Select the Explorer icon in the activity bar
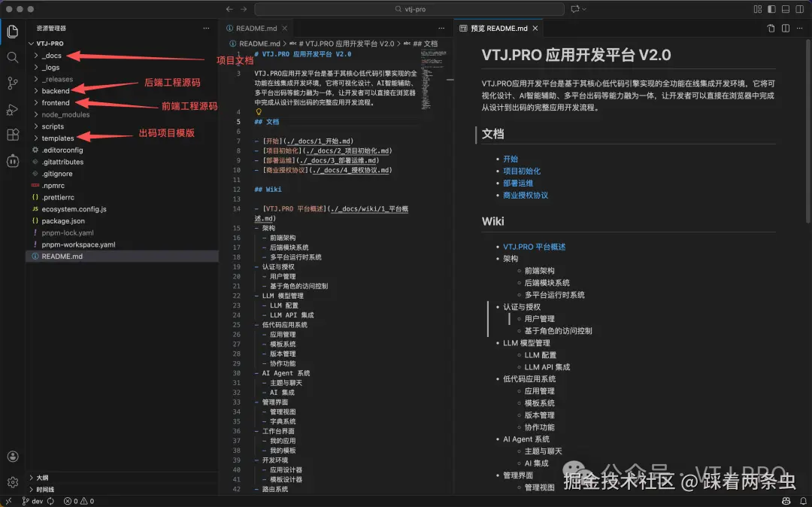The width and height of the screenshot is (812, 507). pyautogui.click(x=11, y=32)
